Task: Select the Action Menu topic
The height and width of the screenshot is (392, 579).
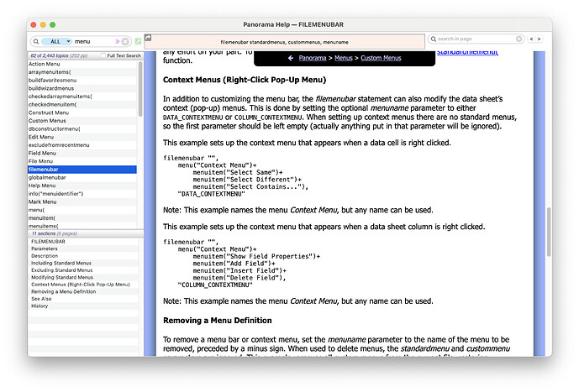Action: tap(82, 64)
